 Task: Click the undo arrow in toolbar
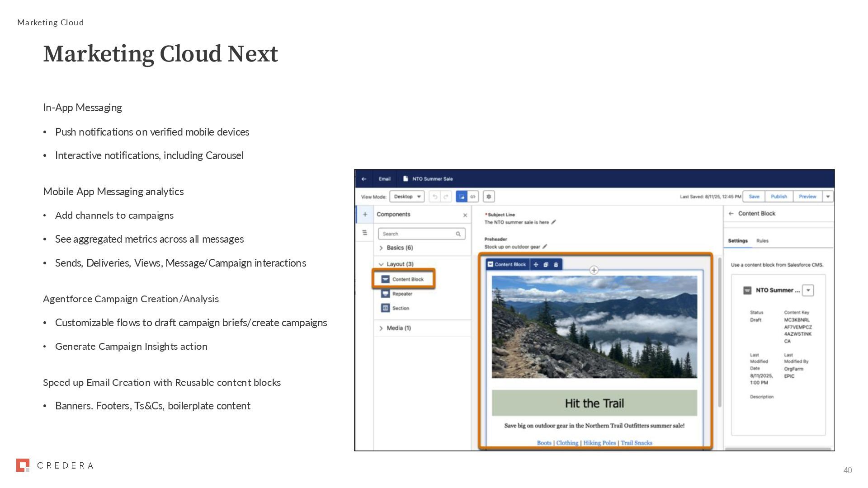coord(435,197)
